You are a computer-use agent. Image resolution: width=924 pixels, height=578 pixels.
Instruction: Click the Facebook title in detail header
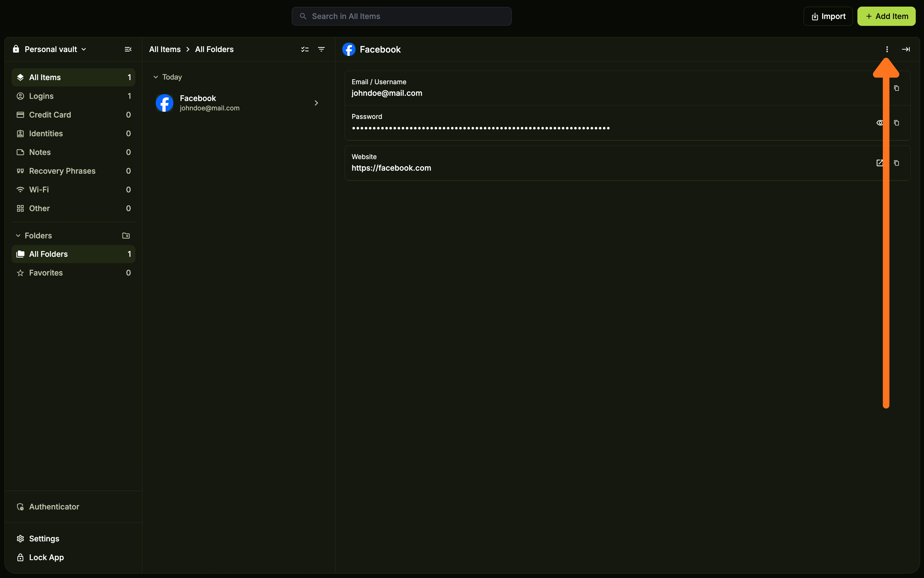tap(380, 50)
